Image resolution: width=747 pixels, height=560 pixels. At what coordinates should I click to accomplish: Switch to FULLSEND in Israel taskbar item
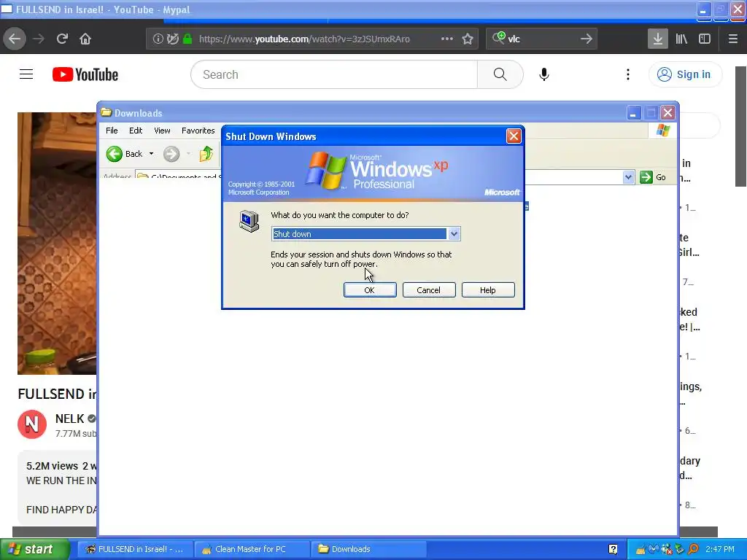(x=135, y=549)
